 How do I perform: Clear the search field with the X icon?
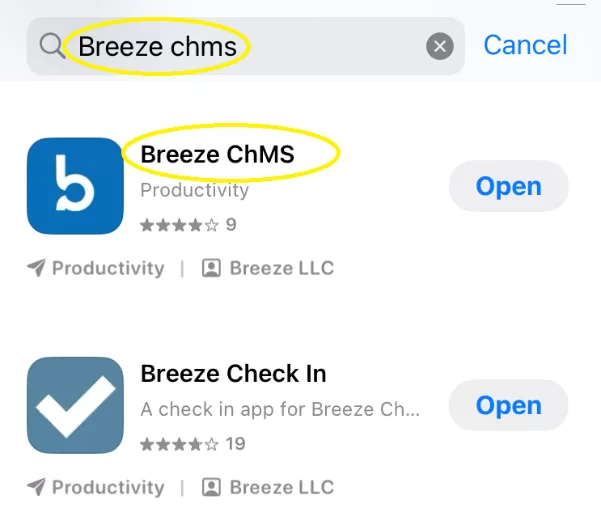[x=439, y=46]
